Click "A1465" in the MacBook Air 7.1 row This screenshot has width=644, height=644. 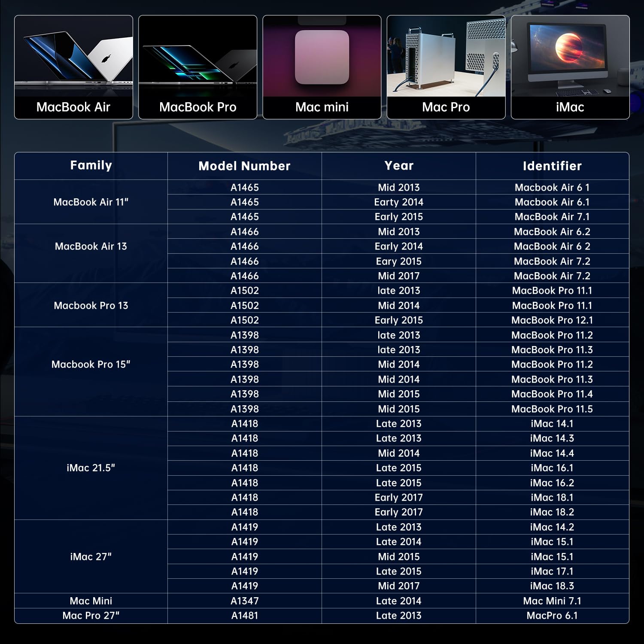pyautogui.click(x=245, y=217)
